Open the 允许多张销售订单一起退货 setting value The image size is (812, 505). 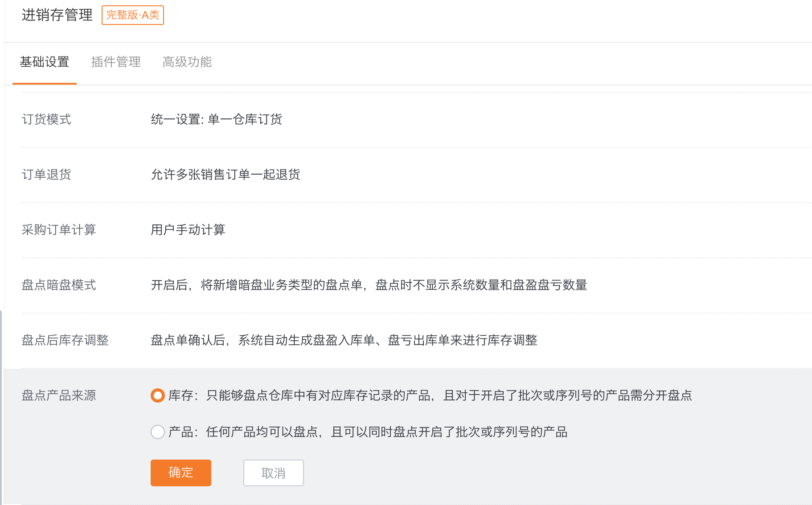tap(225, 175)
